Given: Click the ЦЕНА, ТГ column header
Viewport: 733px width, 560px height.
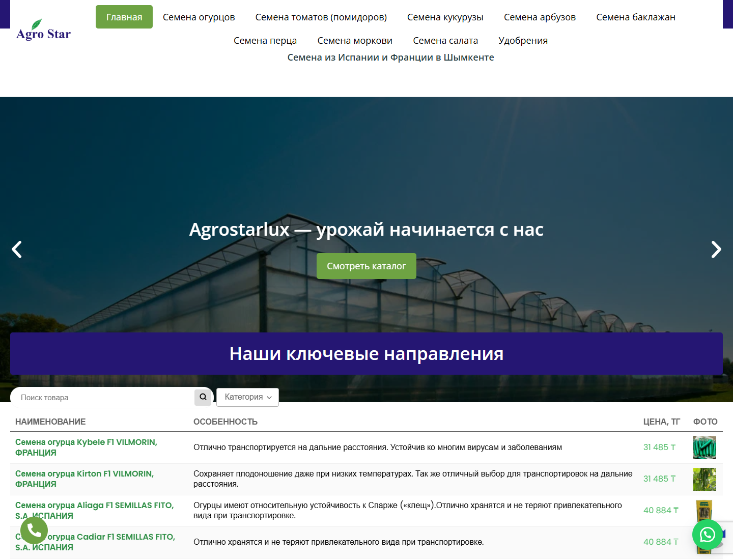Looking at the screenshot, I should coord(661,422).
